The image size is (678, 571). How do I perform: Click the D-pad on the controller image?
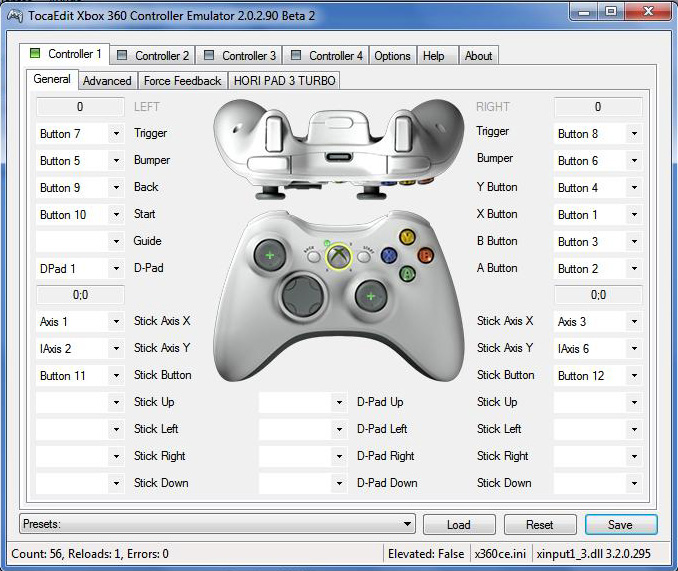pos(303,296)
